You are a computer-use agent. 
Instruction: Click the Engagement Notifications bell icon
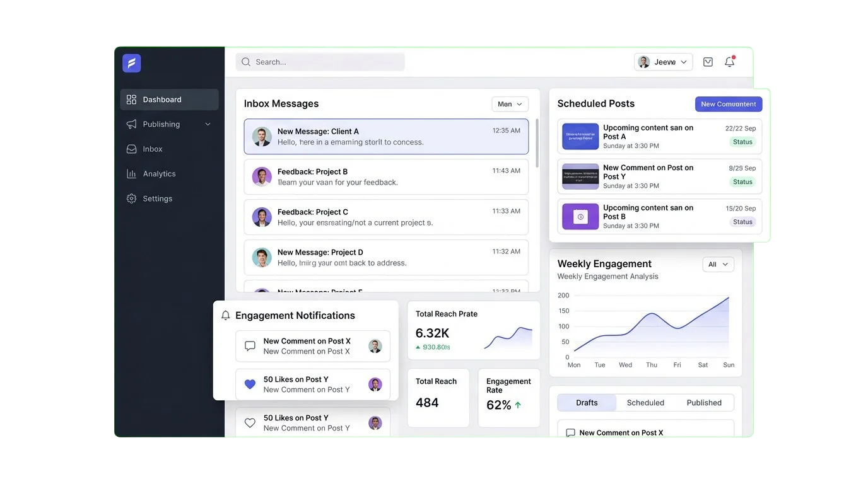click(x=226, y=315)
